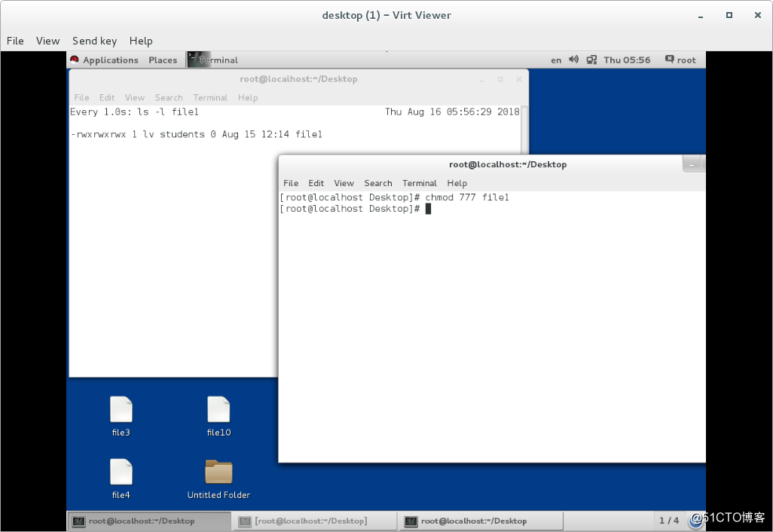Minimize the Virt Viewer window
This screenshot has height=532, width=773.
tap(701, 15)
